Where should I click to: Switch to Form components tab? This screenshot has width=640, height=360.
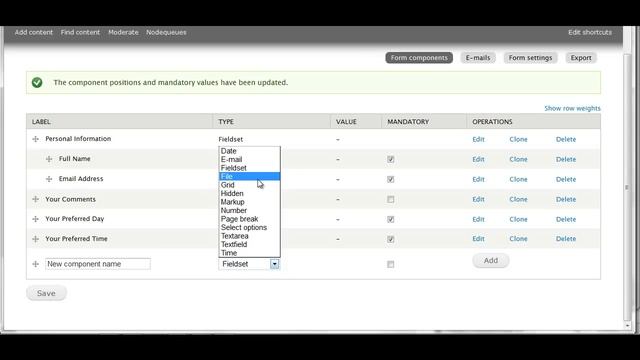[x=419, y=58]
